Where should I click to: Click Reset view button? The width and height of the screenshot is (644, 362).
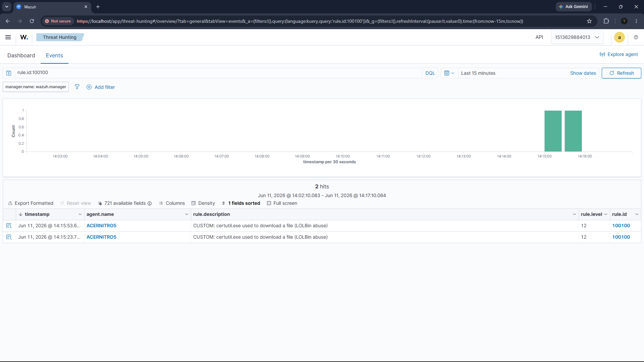point(75,203)
